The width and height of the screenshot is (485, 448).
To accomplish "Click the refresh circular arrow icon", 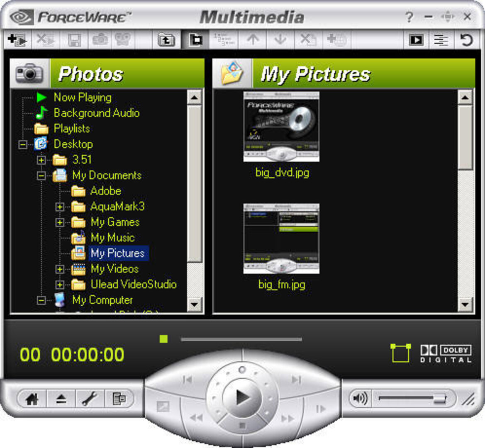I will 466,40.
